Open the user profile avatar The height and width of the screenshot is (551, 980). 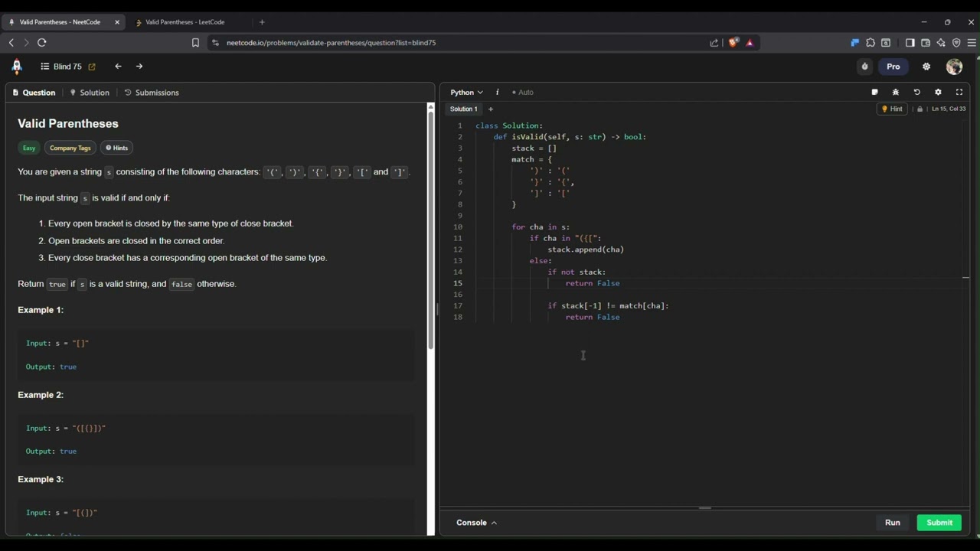click(954, 67)
